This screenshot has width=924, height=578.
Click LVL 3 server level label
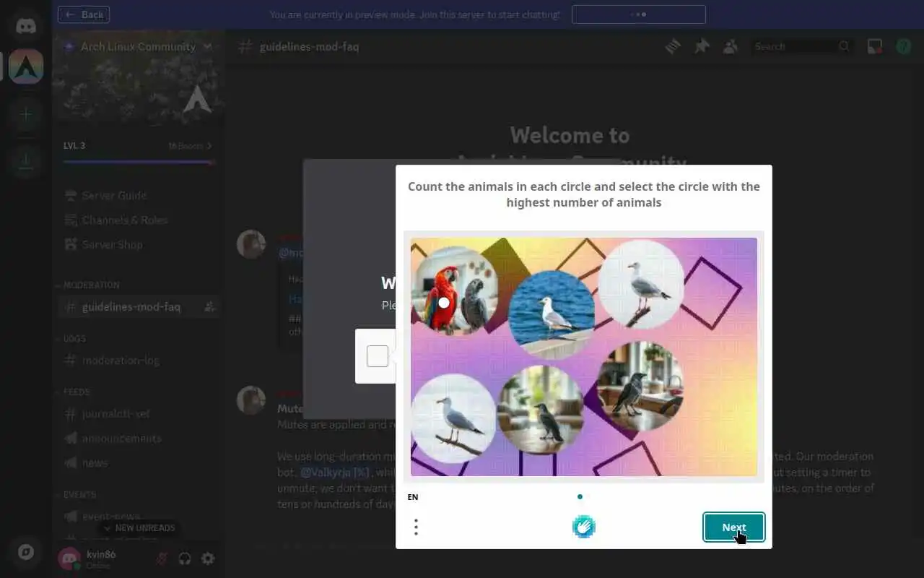(x=74, y=146)
